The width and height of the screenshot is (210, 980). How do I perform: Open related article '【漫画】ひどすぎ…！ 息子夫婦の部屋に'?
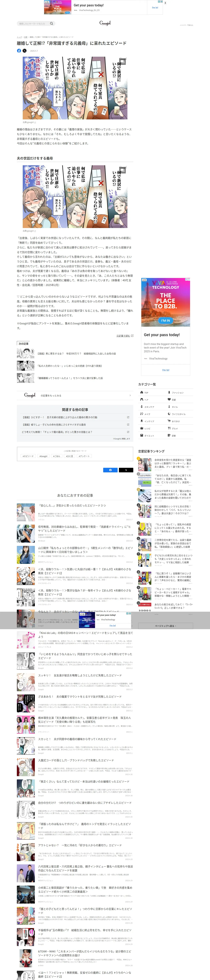(75, 417)
